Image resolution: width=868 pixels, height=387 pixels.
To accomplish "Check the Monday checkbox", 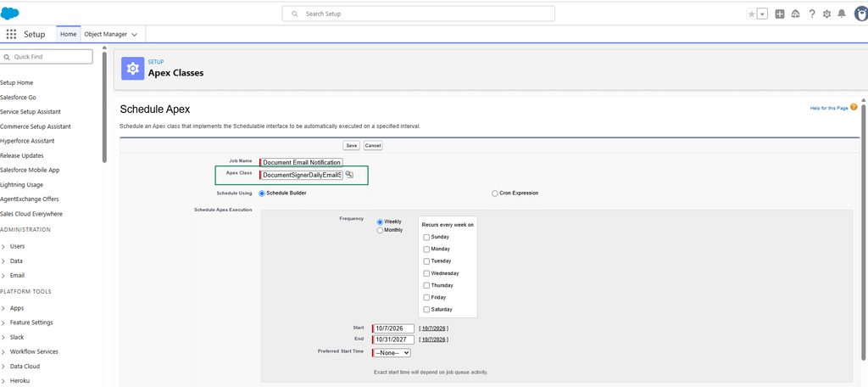I will (x=426, y=249).
